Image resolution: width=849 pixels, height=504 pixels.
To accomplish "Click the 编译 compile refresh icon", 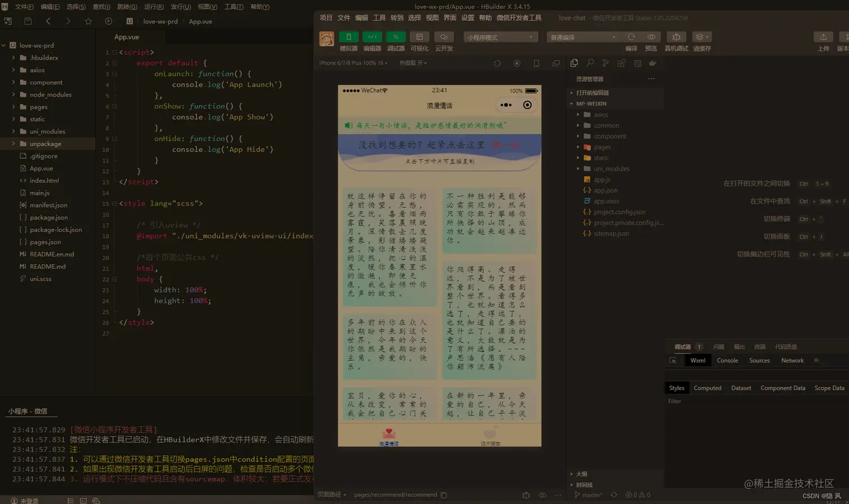I will [x=631, y=37].
